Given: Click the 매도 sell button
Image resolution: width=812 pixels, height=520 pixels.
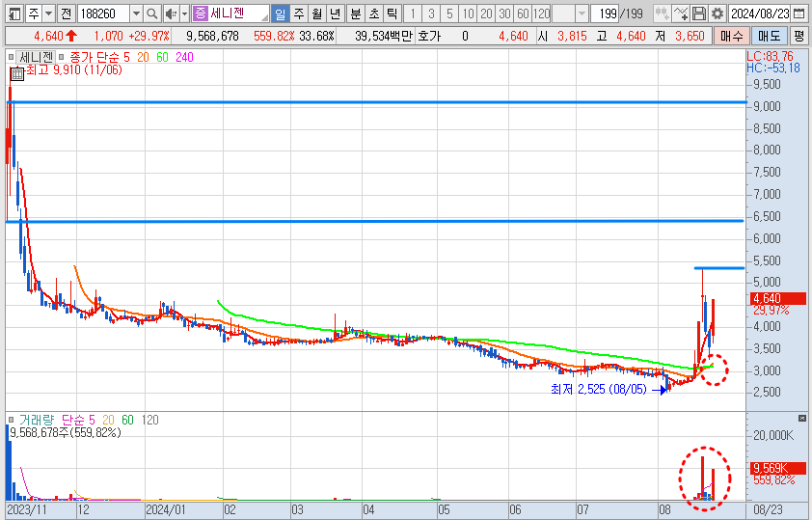Looking at the screenshot, I should coord(770,36).
